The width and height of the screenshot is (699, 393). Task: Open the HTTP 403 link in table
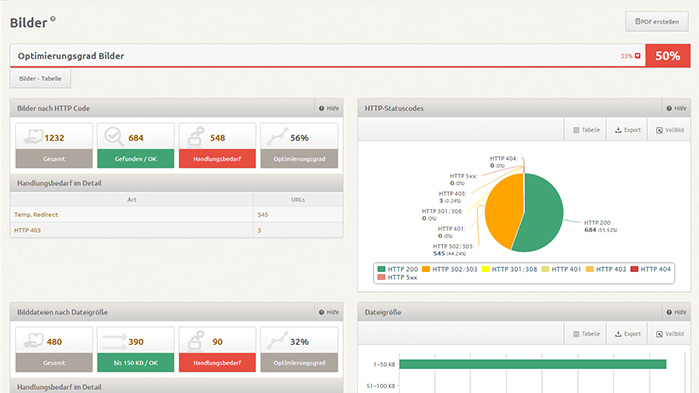(27, 230)
